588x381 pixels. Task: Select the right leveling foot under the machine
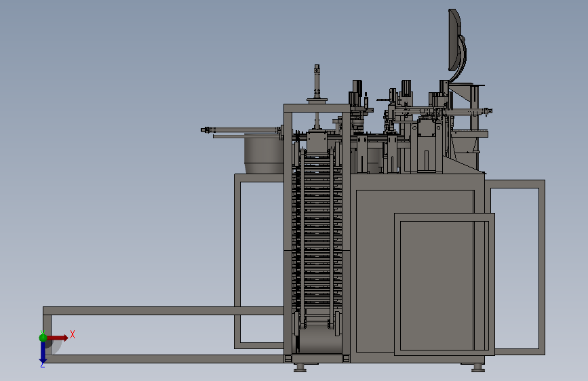pyautogui.click(x=477, y=368)
